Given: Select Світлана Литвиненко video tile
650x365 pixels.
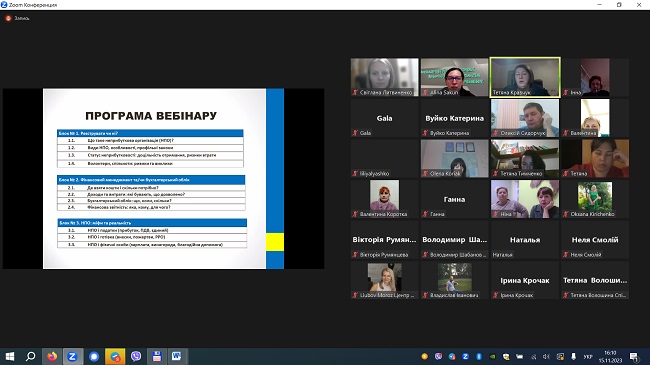Looking at the screenshot, I should click(x=385, y=77).
